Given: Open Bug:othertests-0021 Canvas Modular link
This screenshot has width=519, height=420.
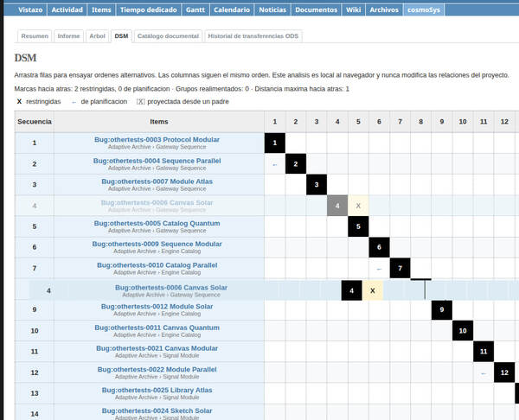Looking at the screenshot, I should [x=157, y=348].
